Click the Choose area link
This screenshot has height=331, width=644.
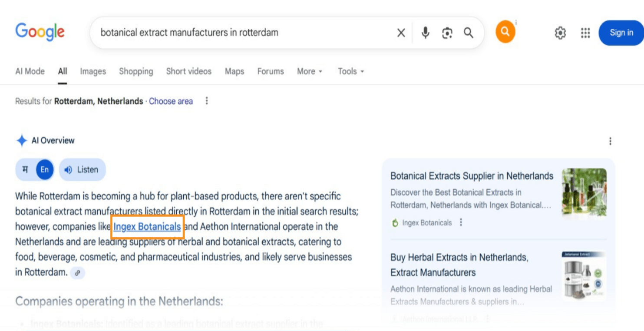point(171,101)
